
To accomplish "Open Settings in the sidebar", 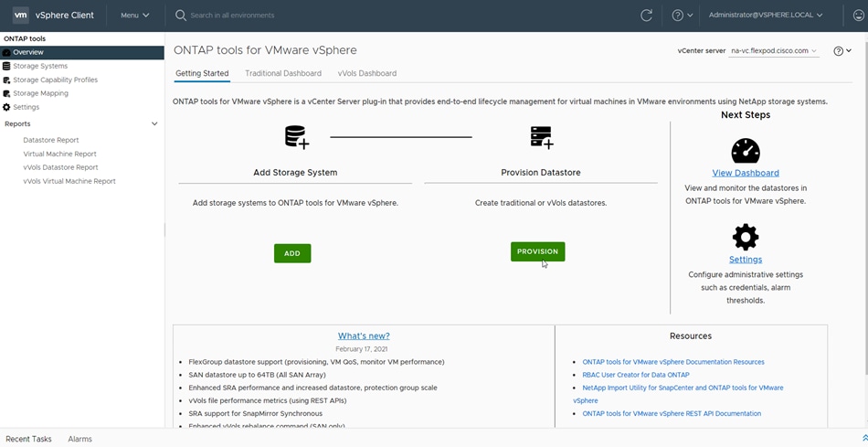I will coord(26,107).
